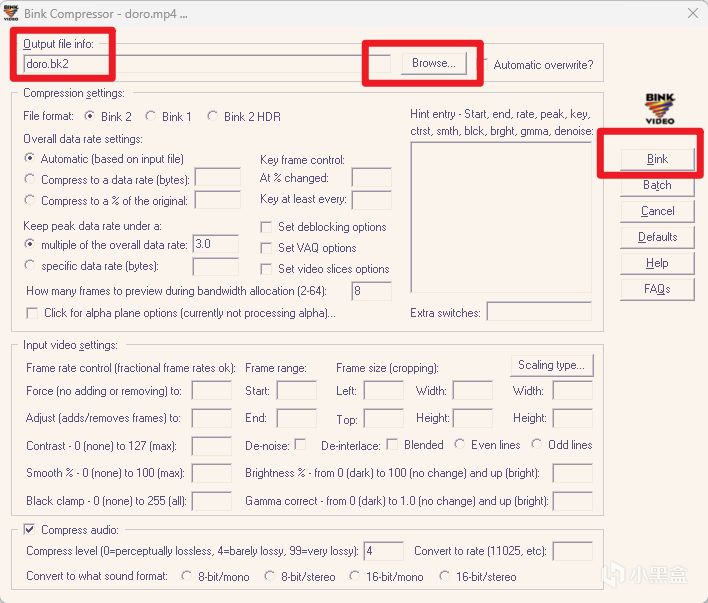Screen dimensions: 708x603
Task: Select Even lines de-interlace option
Action: [x=460, y=444]
